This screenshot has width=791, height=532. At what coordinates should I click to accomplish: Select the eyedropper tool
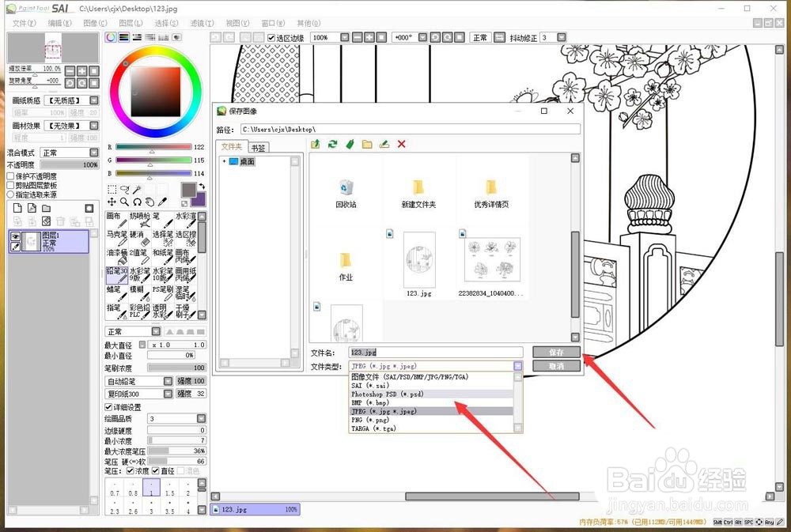(162, 202)
